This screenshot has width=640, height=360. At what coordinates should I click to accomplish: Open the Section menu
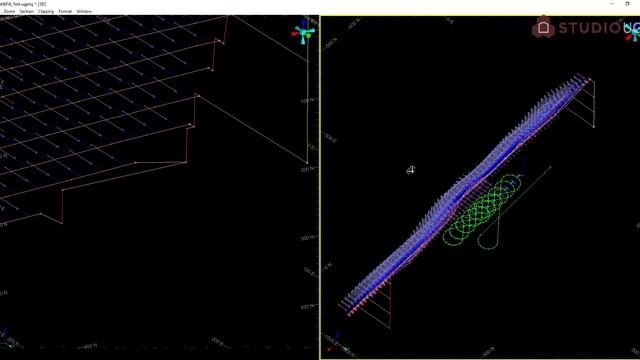(x=27, y=11)
